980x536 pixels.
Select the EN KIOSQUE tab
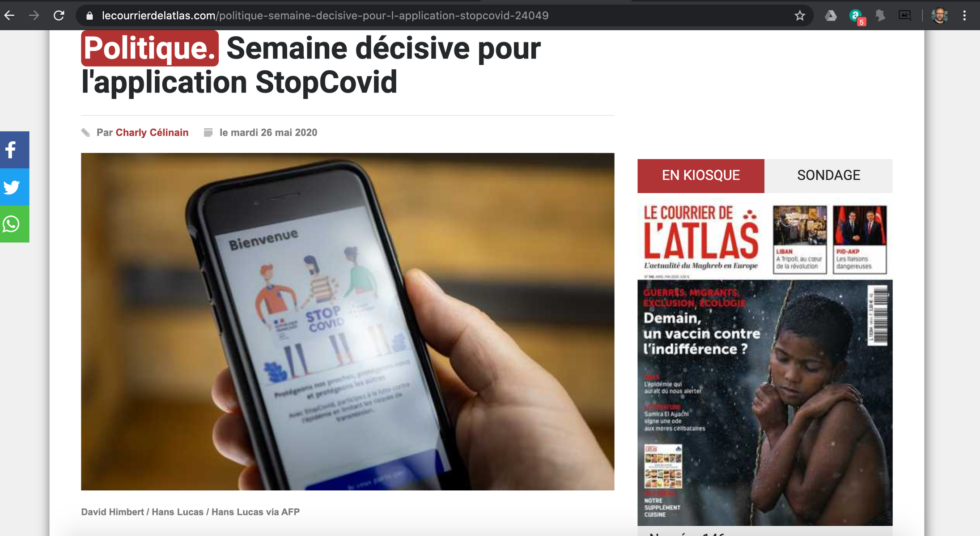pos(701,176)
